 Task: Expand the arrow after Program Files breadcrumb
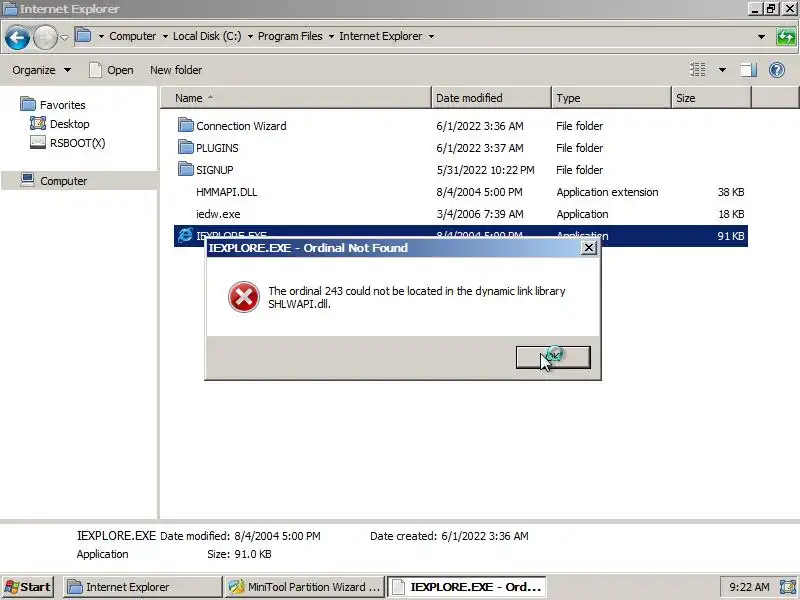331,36
